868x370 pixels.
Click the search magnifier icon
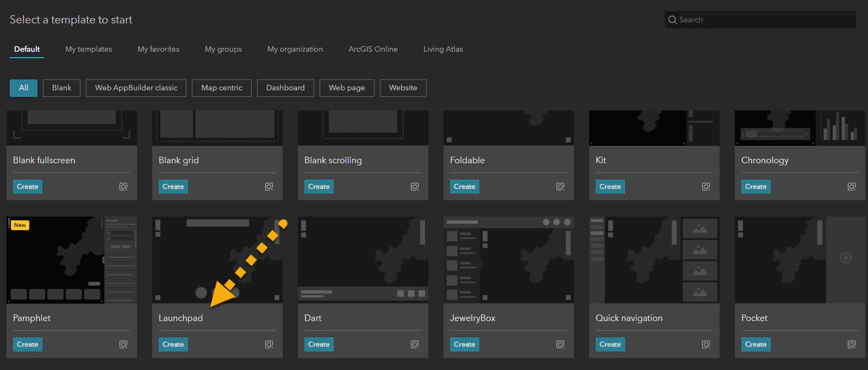coord(672,20)
